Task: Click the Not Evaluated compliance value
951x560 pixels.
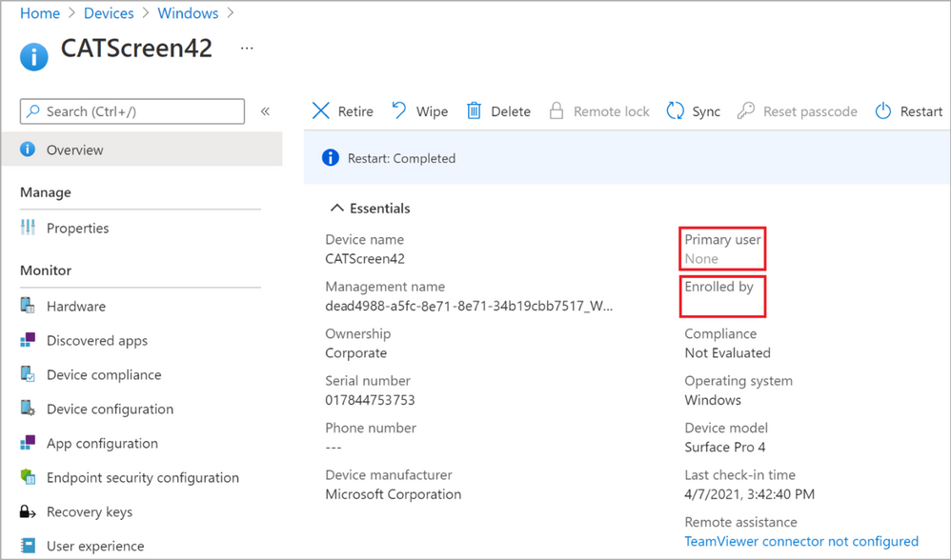Action: [727, 352]
